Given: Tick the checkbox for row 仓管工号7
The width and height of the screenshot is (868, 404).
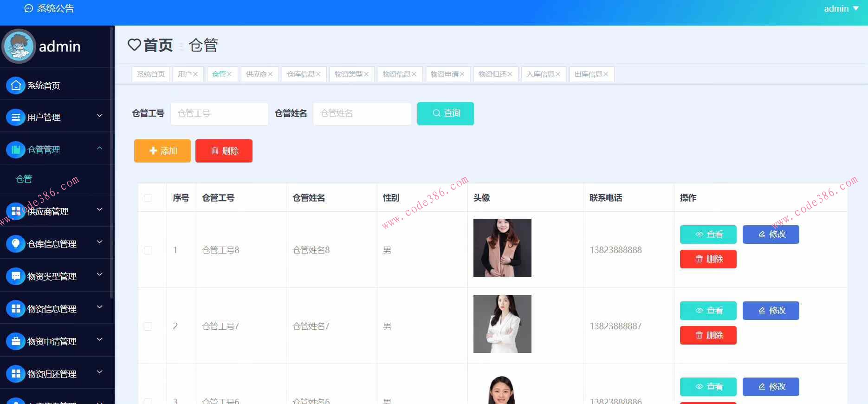Looking at the screenshot, I should [148, 326].
